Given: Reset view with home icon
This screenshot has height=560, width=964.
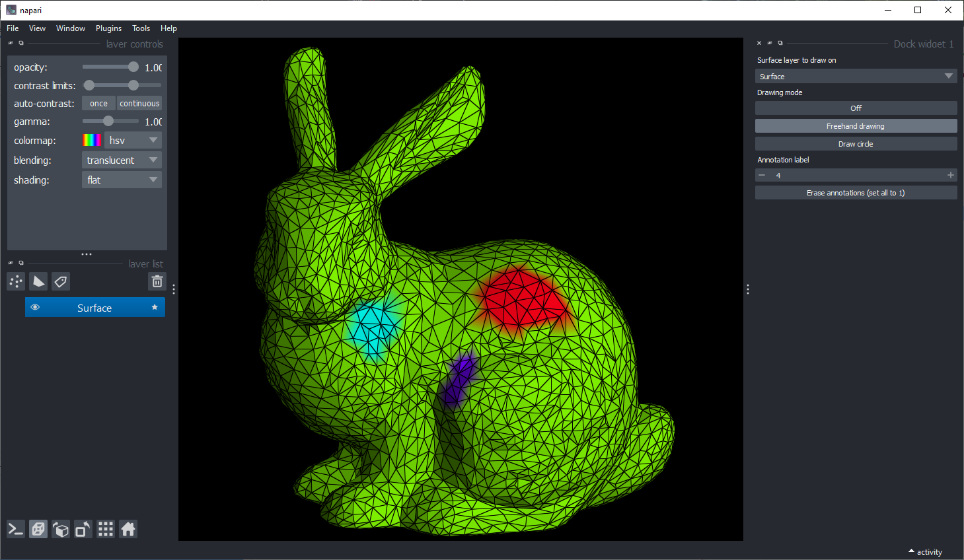Looking at the screenshot, I should (128, 529).
